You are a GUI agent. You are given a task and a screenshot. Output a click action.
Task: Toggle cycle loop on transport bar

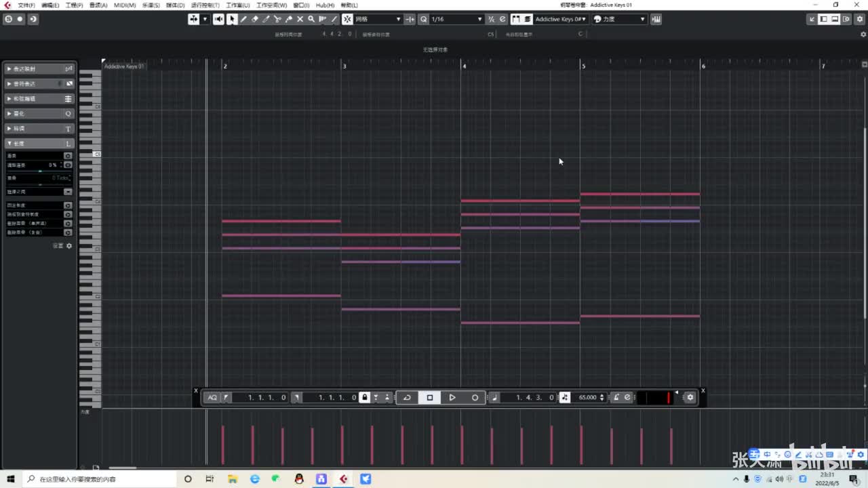(x=407, y=397)
